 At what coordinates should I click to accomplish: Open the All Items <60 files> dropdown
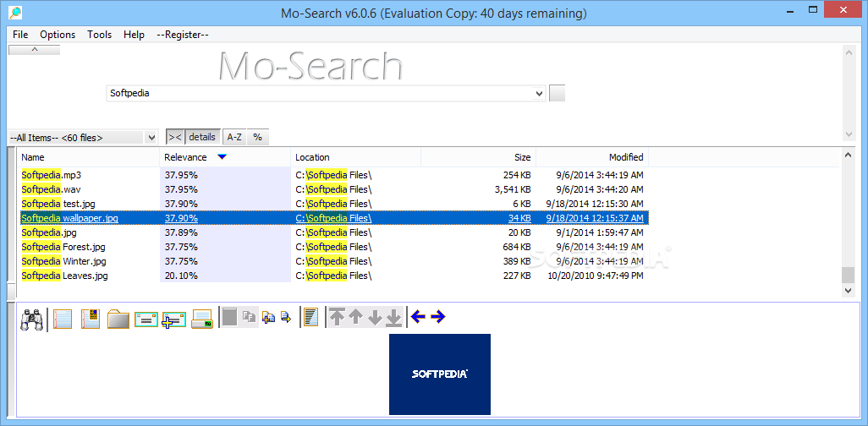(x=83, y=137)
